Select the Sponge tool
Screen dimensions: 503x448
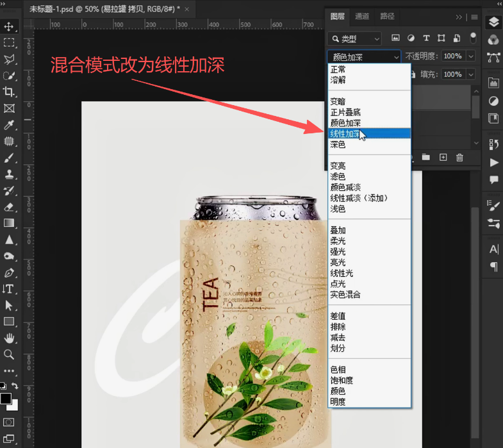9,256
